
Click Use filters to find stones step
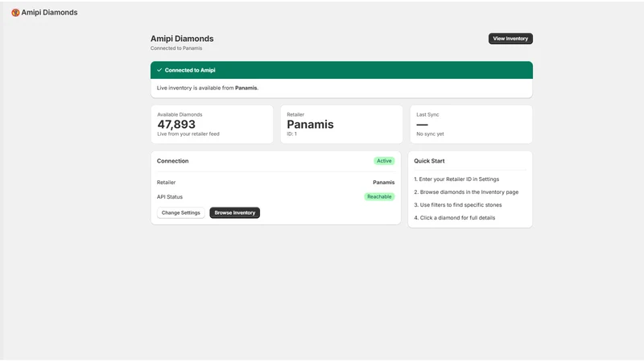coord(457,205)
